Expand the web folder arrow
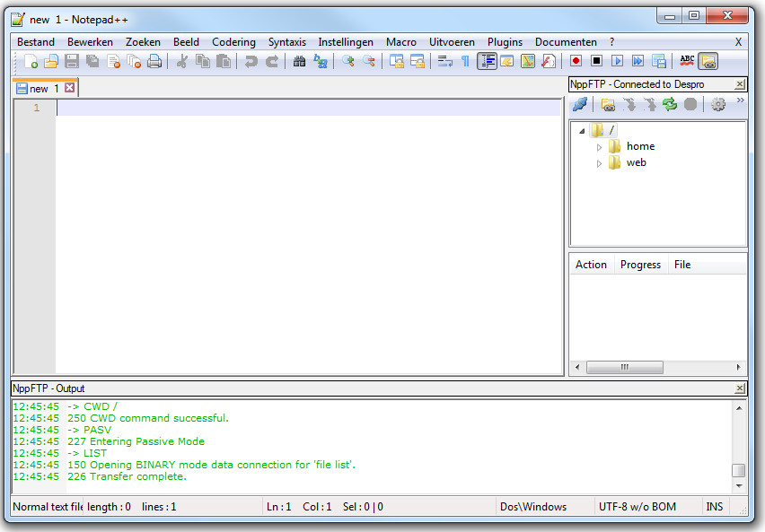The image size is (765, 532). (x=600, y=163)
